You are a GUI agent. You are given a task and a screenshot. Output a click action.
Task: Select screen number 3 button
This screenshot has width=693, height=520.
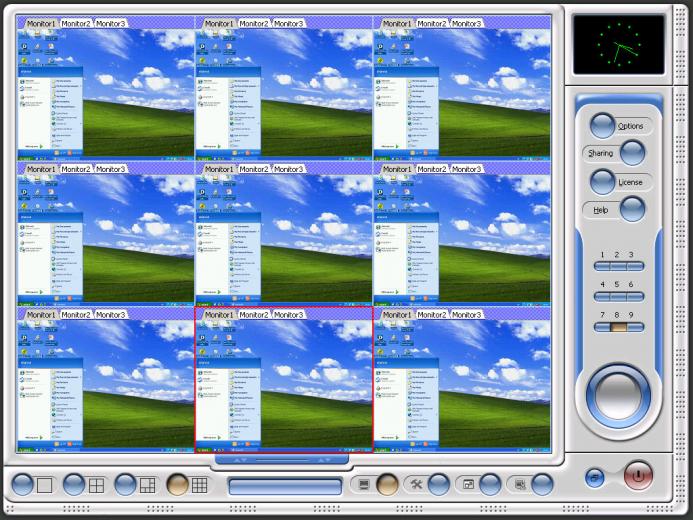[x=635, y=266]
